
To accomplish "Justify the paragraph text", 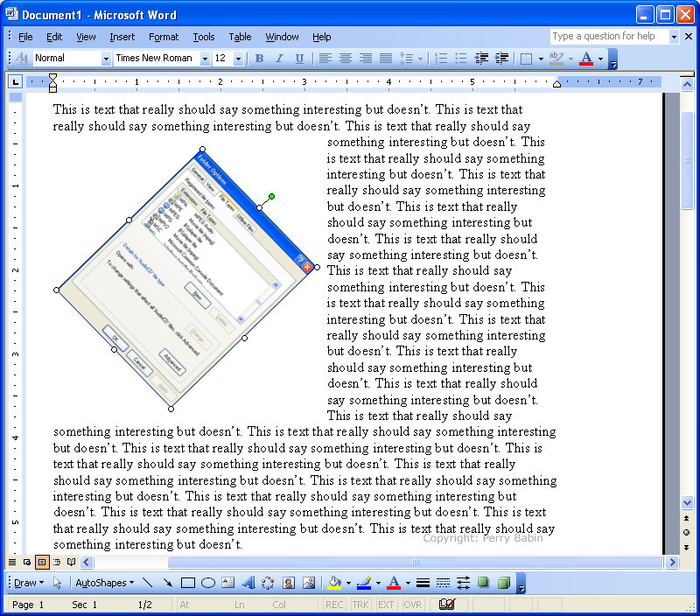I will [x=386, y=59].
